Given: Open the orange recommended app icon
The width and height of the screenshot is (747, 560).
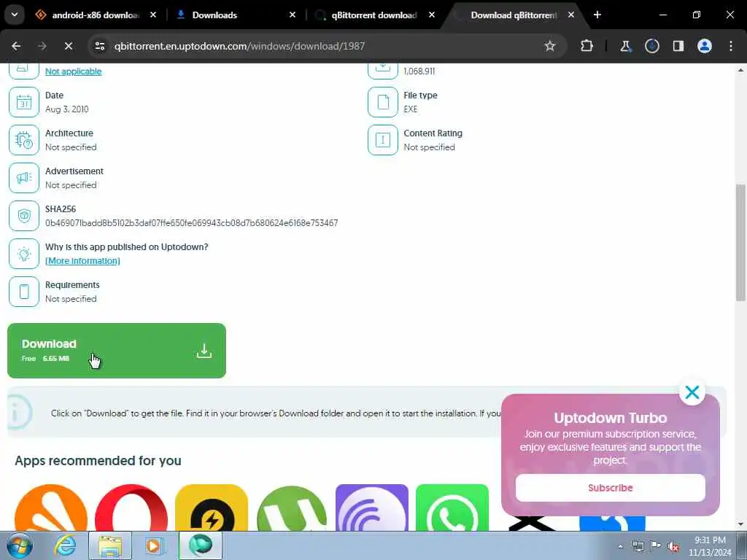Looking at the screenshot, I should [x=51, y=507].
